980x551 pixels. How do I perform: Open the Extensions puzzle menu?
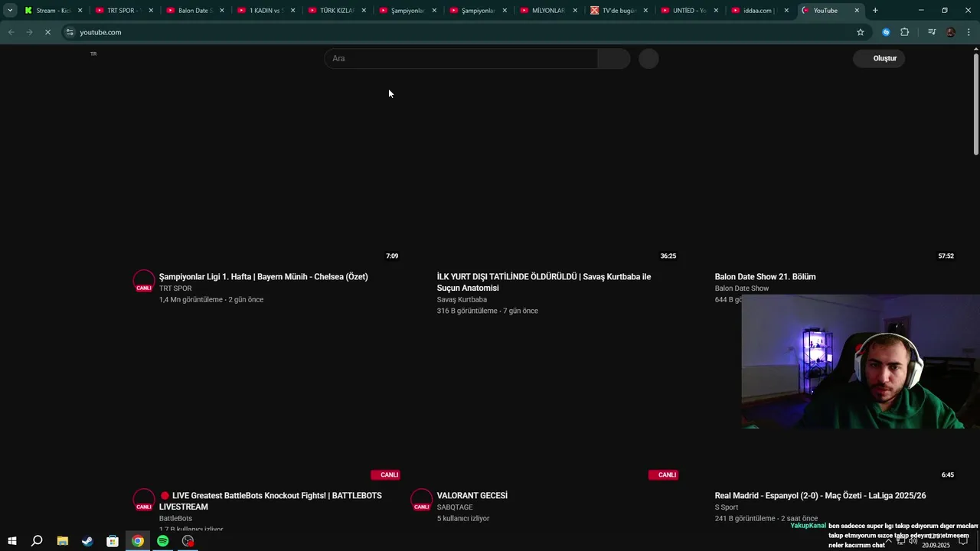[x=905, y=32]
